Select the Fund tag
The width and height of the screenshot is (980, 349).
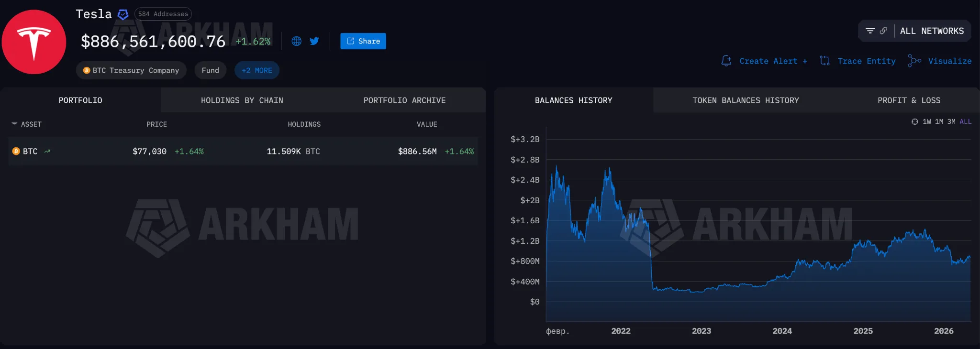pyautogui.click(x=211, y=70)
